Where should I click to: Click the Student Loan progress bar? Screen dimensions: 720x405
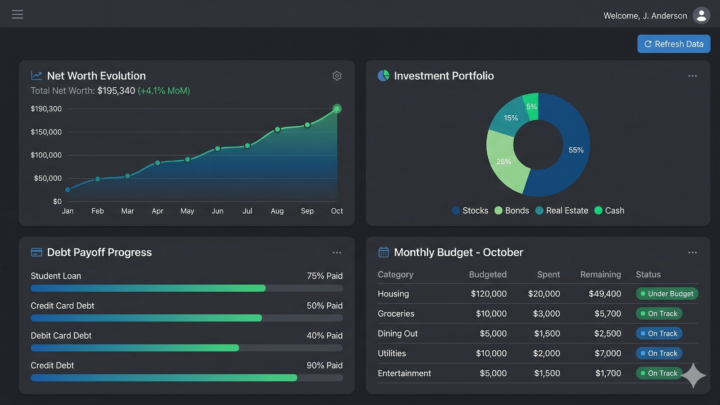pos(148,288)
